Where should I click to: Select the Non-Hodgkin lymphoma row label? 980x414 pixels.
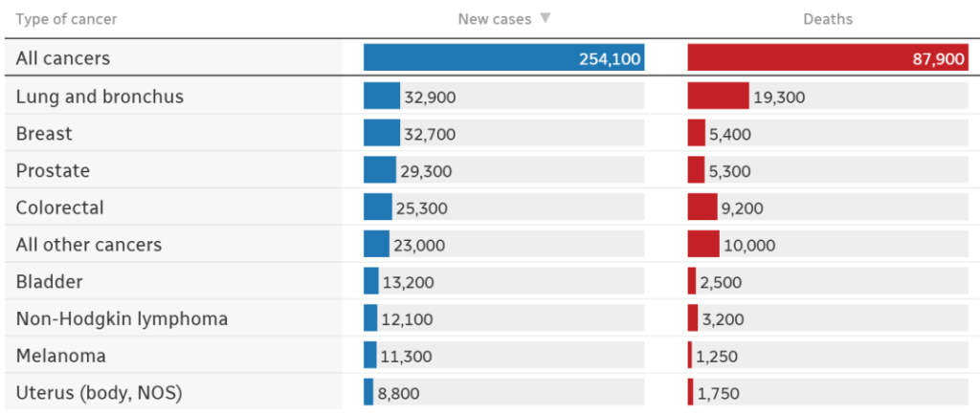coord(122,318)
